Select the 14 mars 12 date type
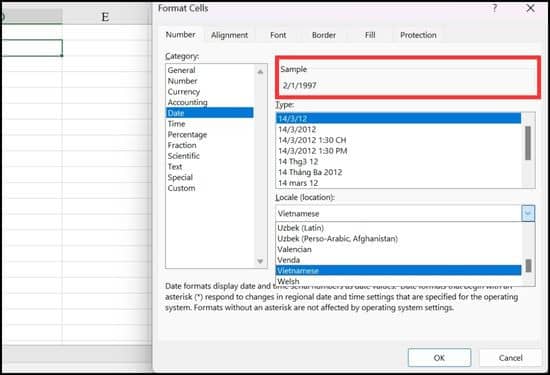Image resolution: width=550 pixels, height=375 pixels. click(398, 183)
